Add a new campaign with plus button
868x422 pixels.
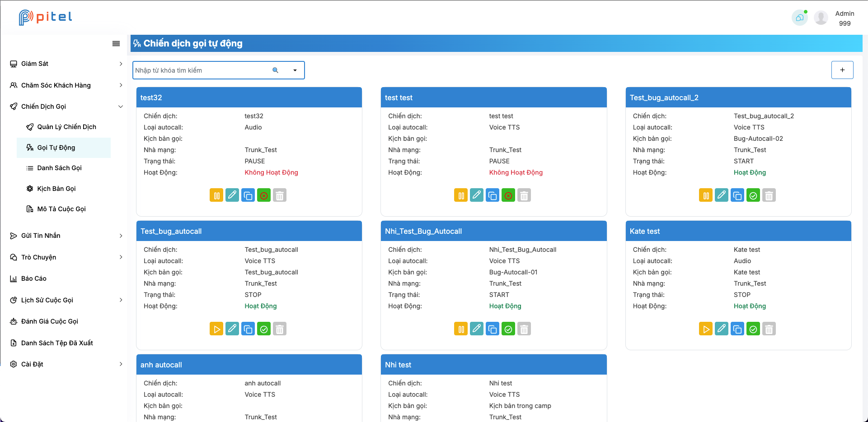pyautogui.click(x=842, y=70)
